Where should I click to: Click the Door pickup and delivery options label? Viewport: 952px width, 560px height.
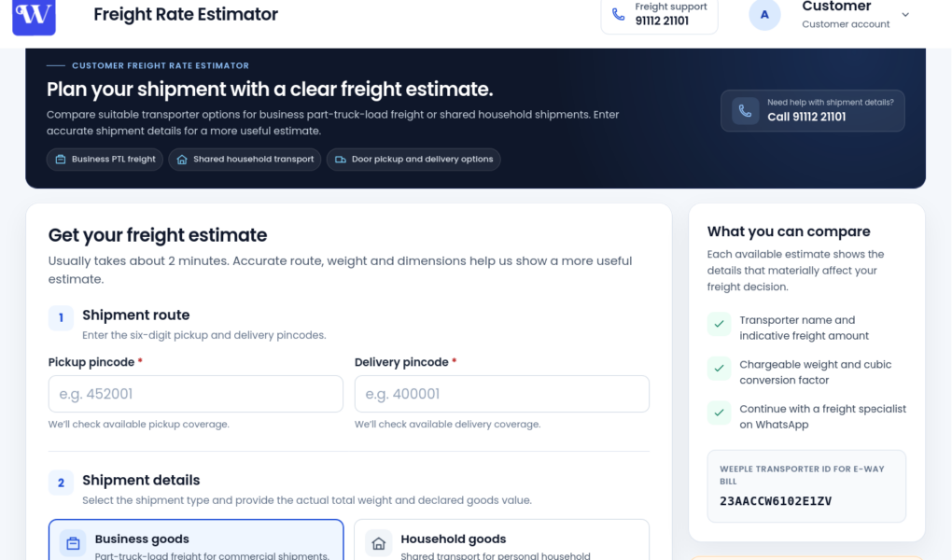[422, 159]
